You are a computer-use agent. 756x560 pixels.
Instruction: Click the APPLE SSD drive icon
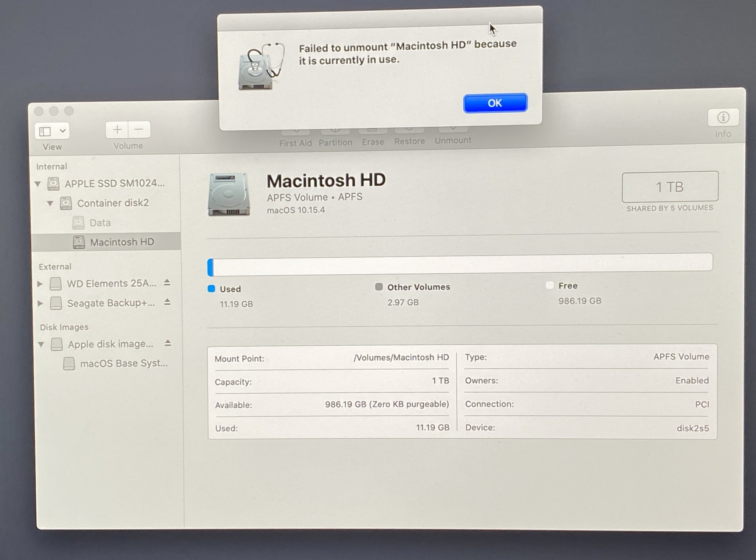pyautogui.click(x=53, y=184)
